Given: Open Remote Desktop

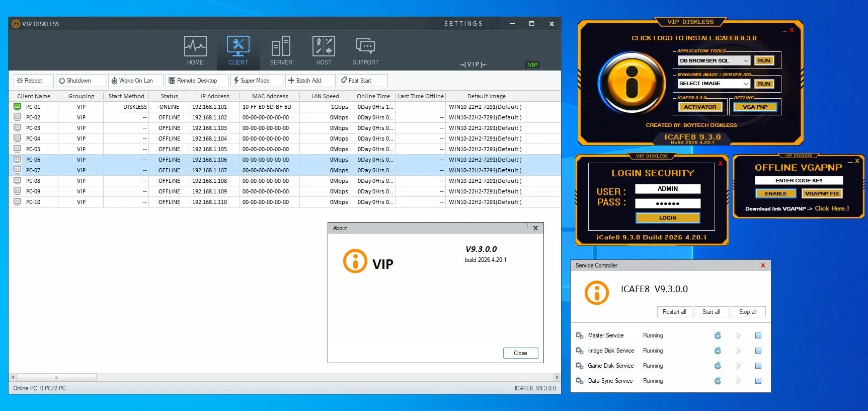Looking at the screenshot, I should 197,81.
